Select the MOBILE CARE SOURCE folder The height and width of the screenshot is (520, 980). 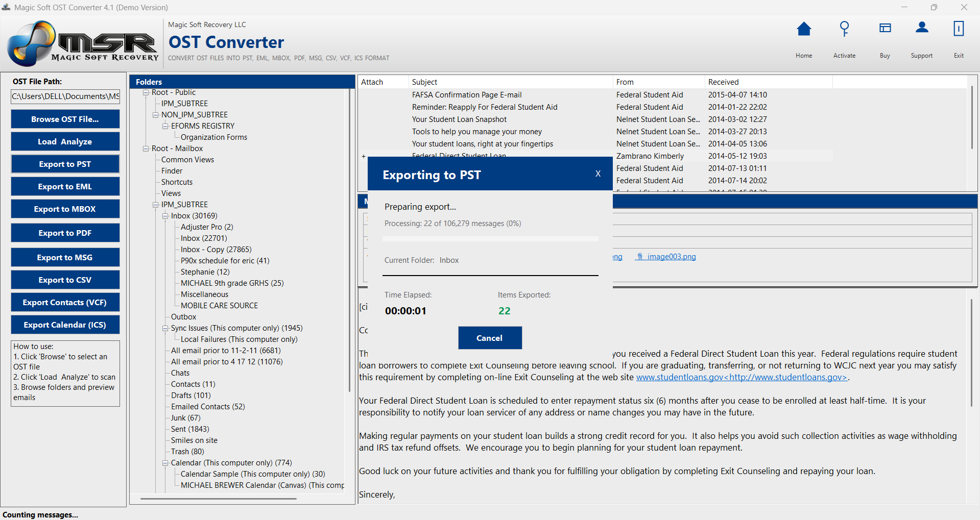(219, 306)
